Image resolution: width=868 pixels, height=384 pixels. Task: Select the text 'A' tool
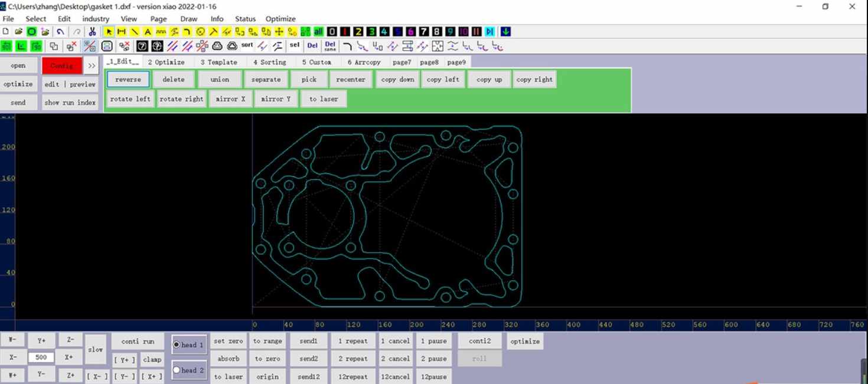pyautogui.click(x=148, y=31)
